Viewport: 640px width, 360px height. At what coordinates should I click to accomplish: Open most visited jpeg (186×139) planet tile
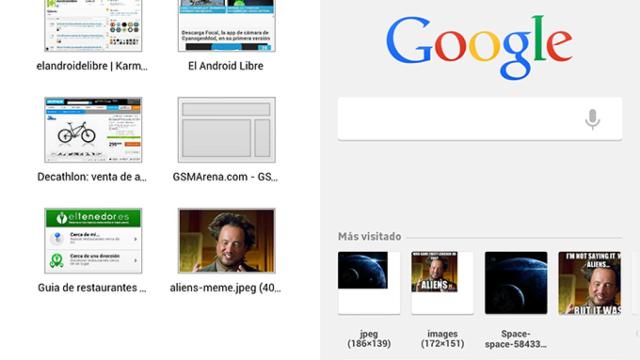point(369,283)
